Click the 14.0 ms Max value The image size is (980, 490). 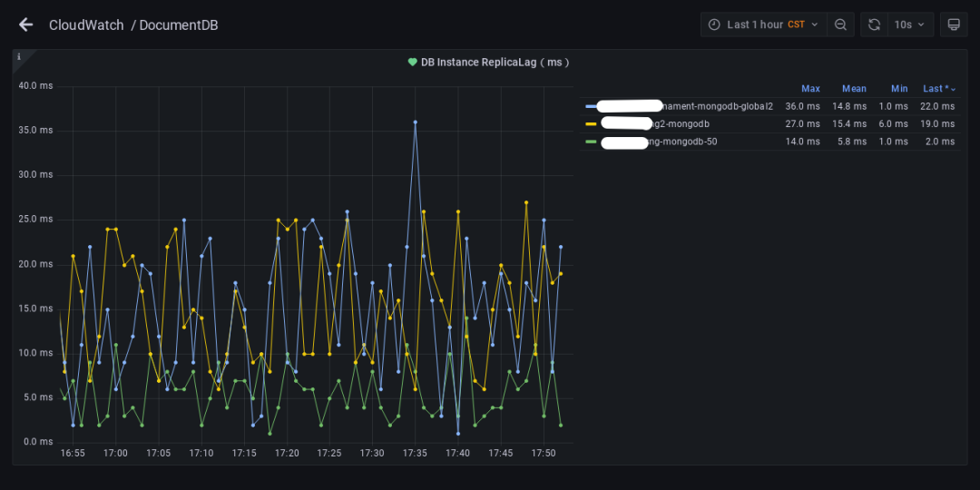coord(802,142)
